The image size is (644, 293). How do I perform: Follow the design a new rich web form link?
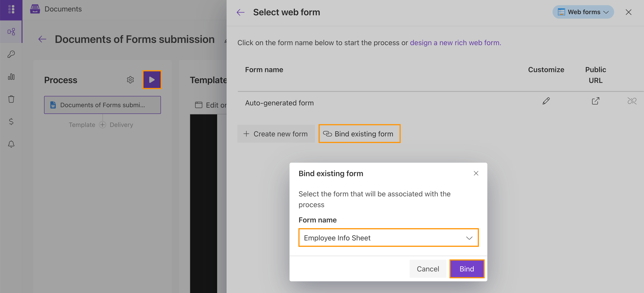(x=455, y=43)
